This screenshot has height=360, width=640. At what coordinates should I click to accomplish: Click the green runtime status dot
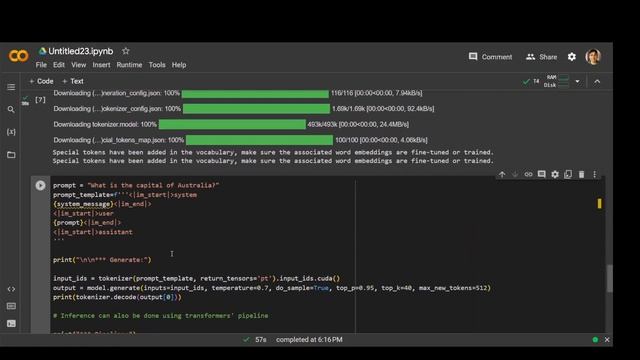point(595,340)
